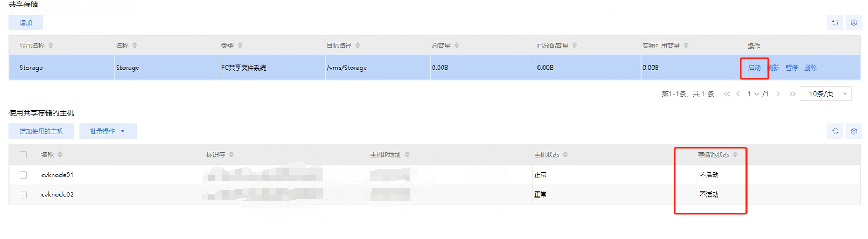This screenshot has width=868, height=239.
Task: Check the box for cvknode01
Action: click(23, 175)
